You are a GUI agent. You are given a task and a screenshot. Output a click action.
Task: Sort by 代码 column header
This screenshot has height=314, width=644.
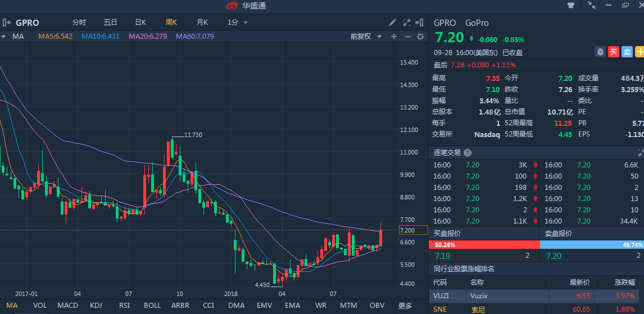[x=440, y=283]
